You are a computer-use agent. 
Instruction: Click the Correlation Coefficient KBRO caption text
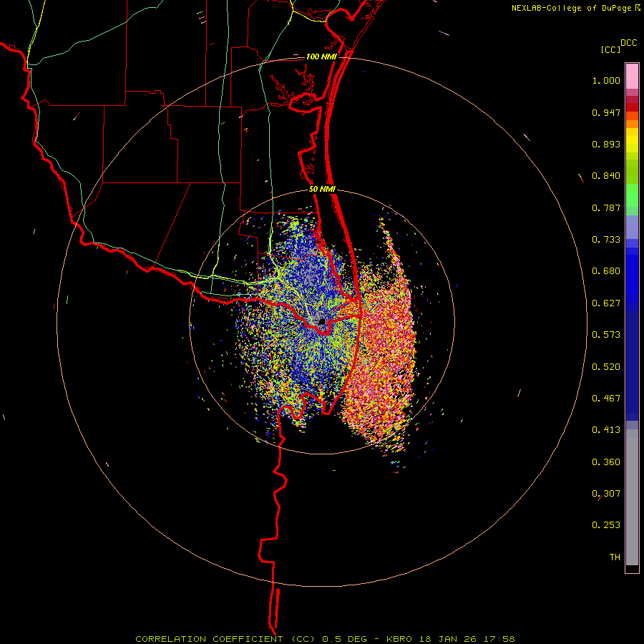tap(325, 639)
